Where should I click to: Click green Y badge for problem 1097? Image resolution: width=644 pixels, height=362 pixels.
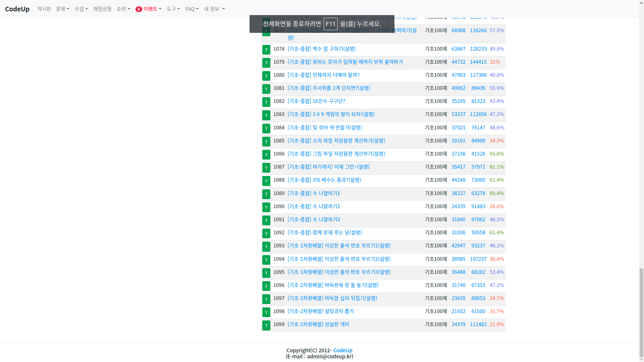click(266, 299)
